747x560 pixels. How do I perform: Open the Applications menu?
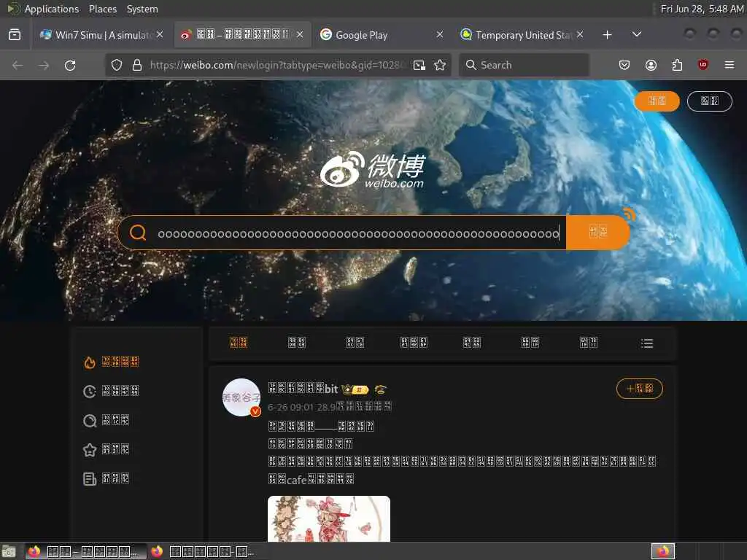tap(52, 9)
